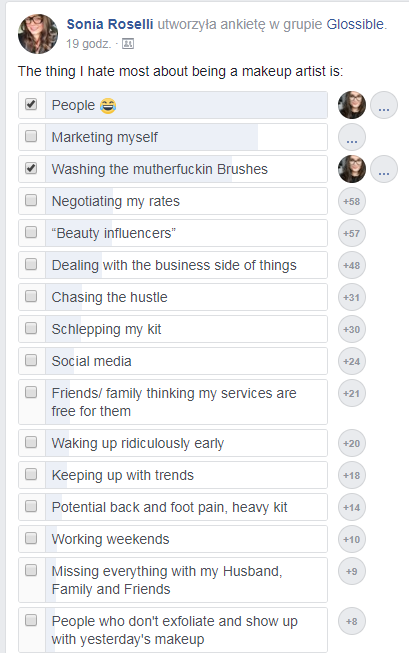Uncheck the People checkbox
409x653 pixels.
pyautogui.click(x=31, y=104)
